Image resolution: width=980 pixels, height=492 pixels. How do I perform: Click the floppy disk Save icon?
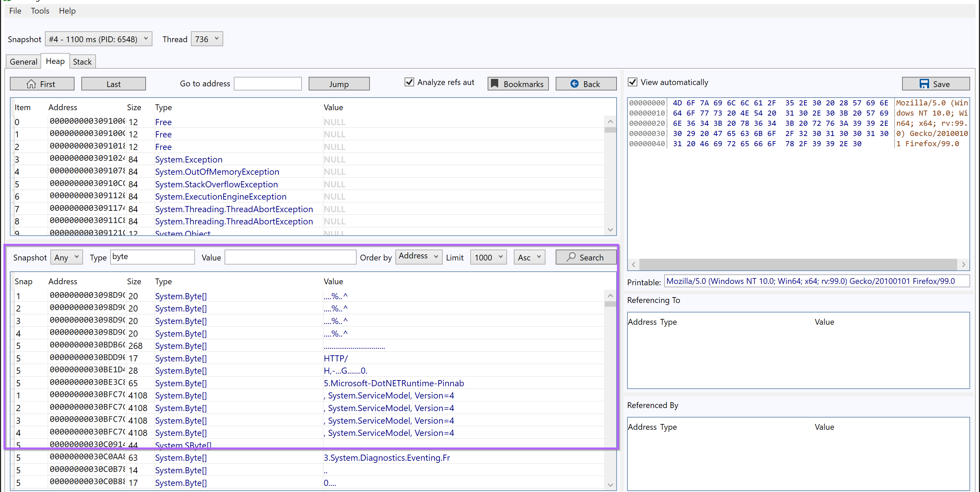point(924,84)
